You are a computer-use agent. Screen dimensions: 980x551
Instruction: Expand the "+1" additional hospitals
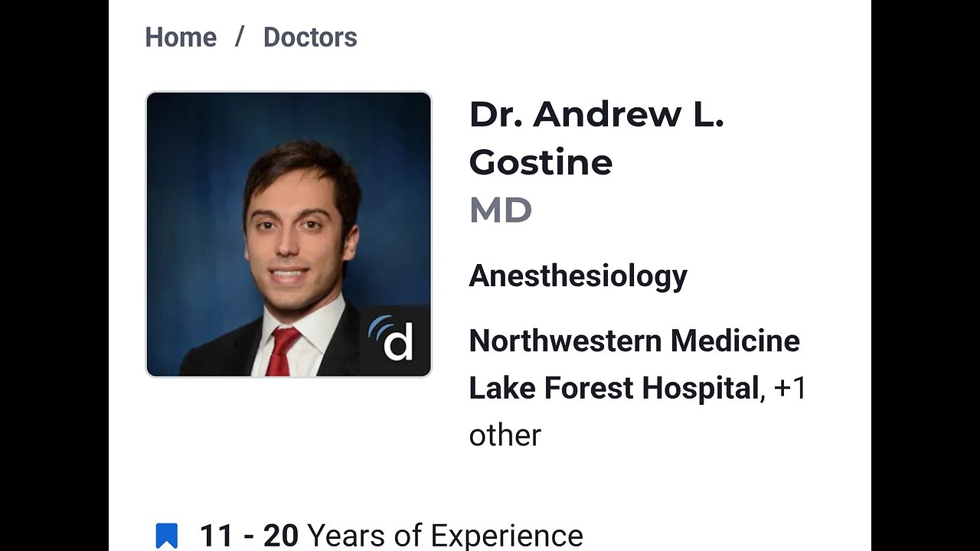point(791,388)
